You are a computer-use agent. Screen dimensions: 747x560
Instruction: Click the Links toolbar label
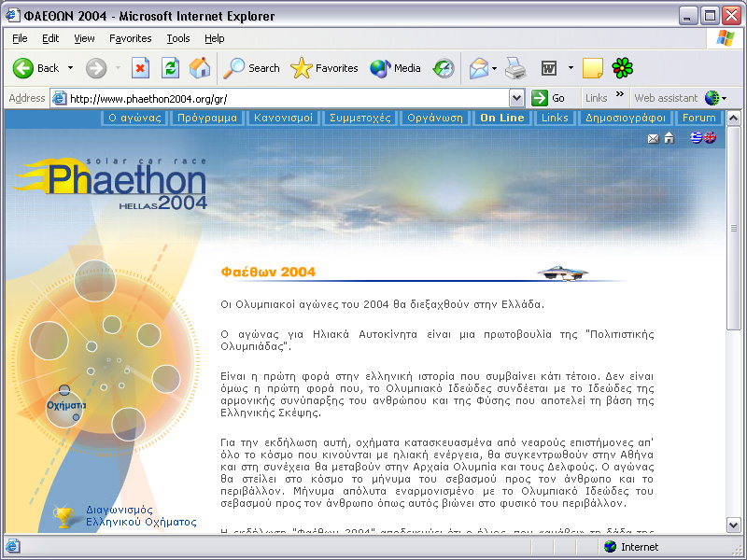596,98
